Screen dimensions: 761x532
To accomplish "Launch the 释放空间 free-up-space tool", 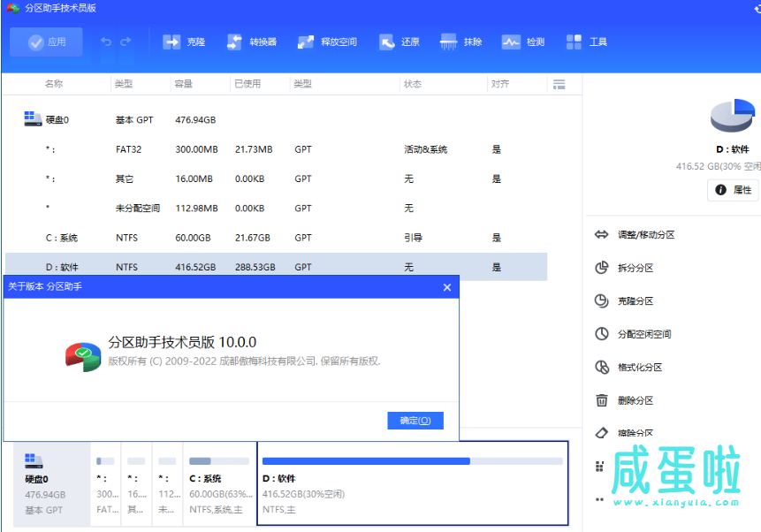I will click(x=327, y=42).
